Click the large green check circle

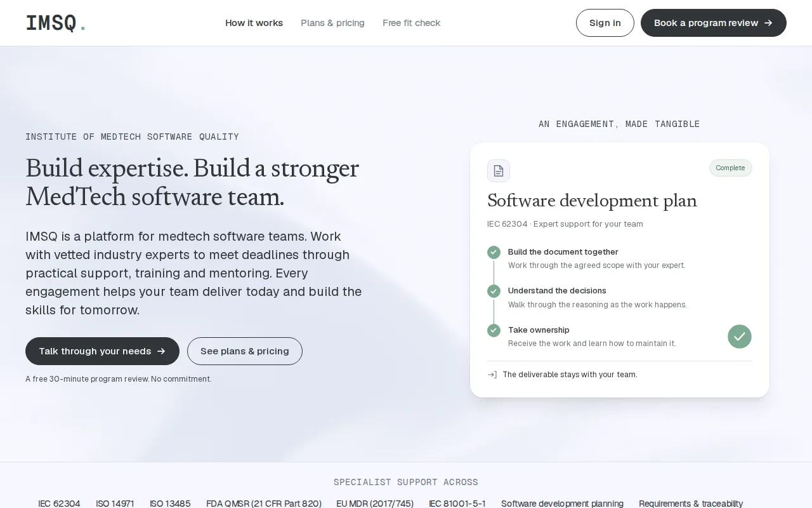coord(740,337)
